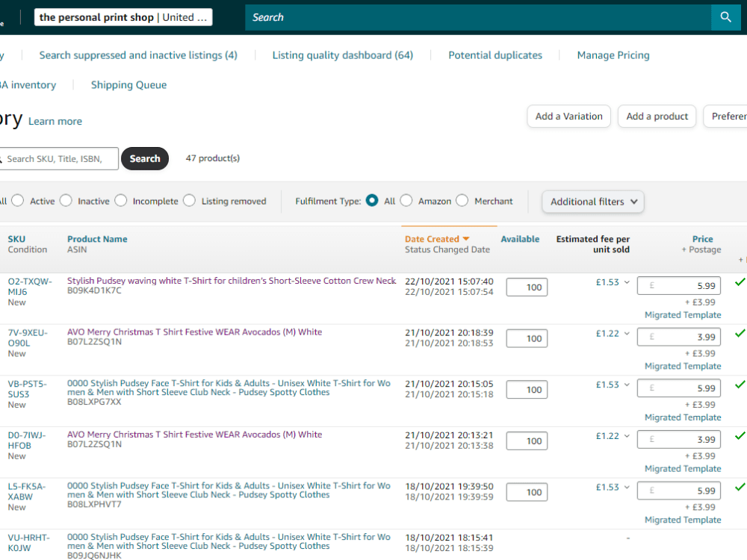Open Stylish Pudsey waving white T-Shirt listing
This screenshot has height=560, width=747.
[x=232, y=281]
